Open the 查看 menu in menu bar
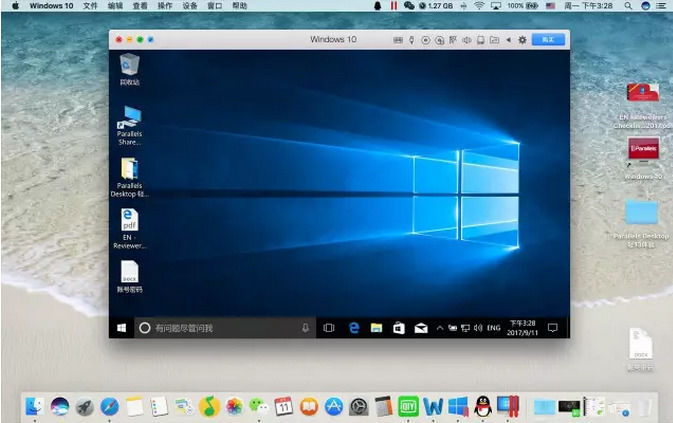This screenshot has height=423, width=673. click(x=140, y=6)
